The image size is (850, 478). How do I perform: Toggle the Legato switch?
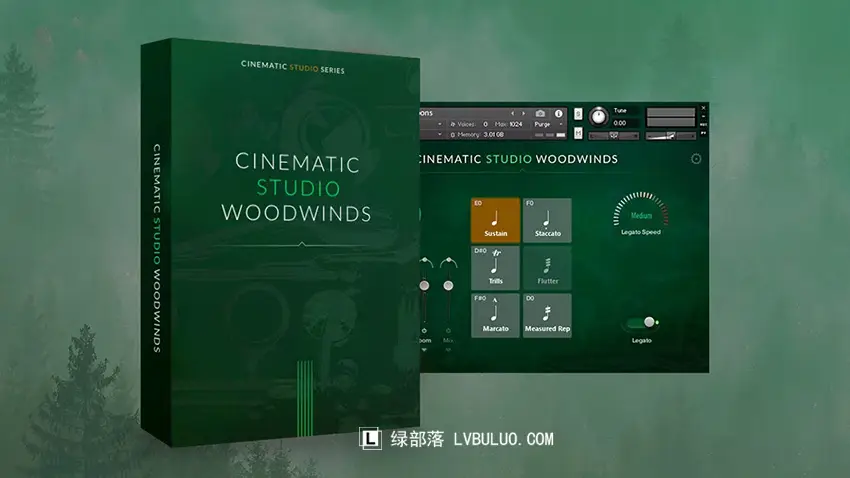[x=642, y=322]
